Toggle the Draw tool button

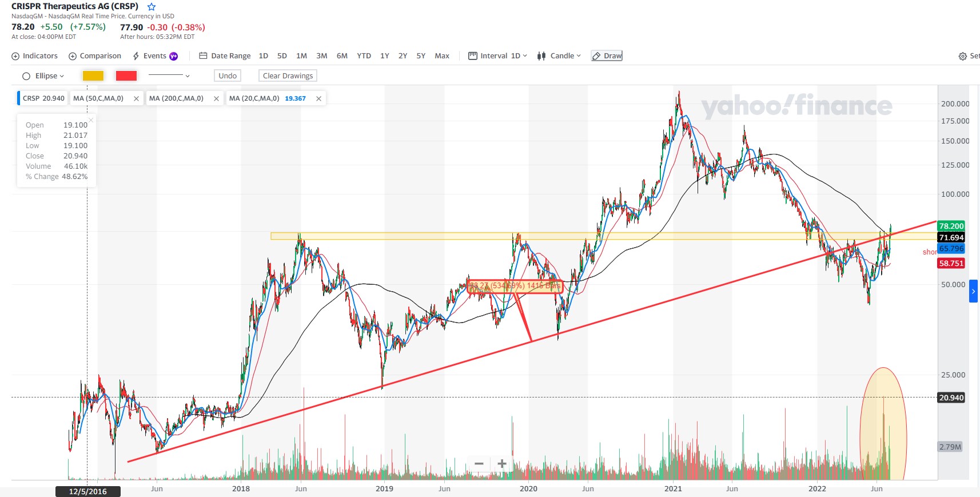click(607, 56)
